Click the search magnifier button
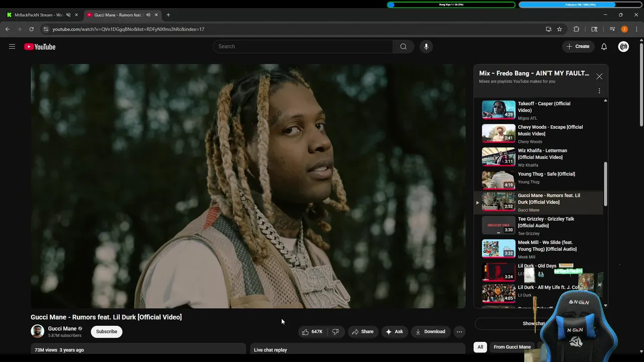Image resolution: width=644 pixels, height=362 pixels. coord(404,46)
